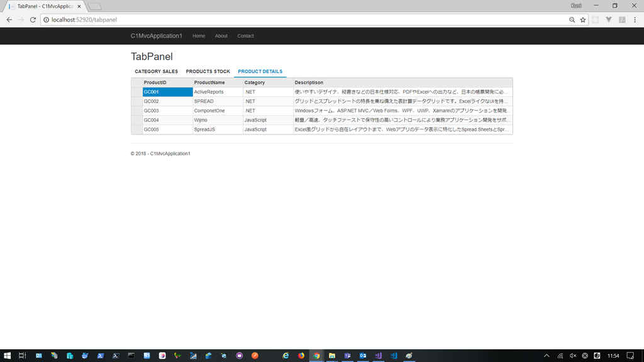
Task: Open the Chrome three-dot menu
Action: click(x=635, y=19)
